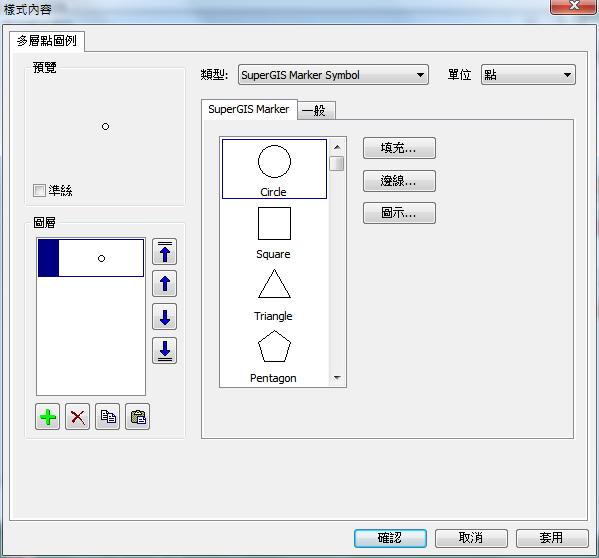
Task: Copy the selected layer icon
Action: (108, 417)
